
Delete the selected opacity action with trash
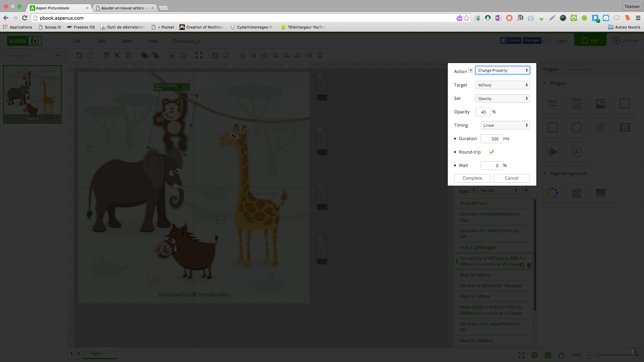pos(529,265)
